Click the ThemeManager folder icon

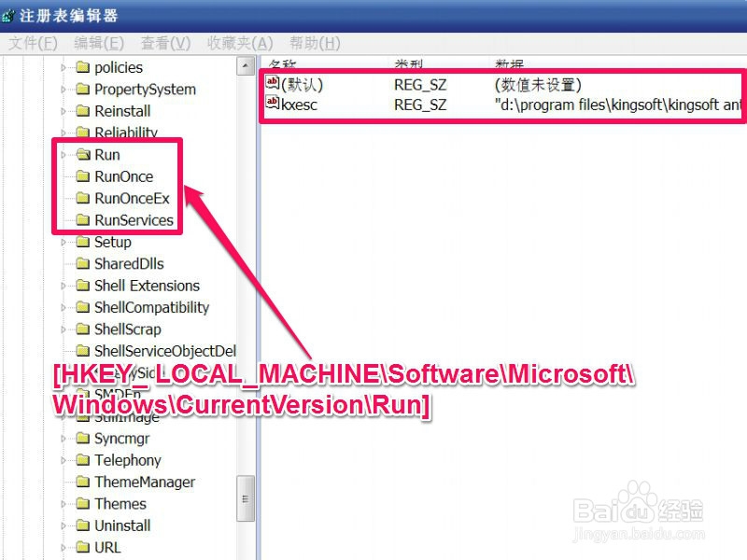[83, 482]
